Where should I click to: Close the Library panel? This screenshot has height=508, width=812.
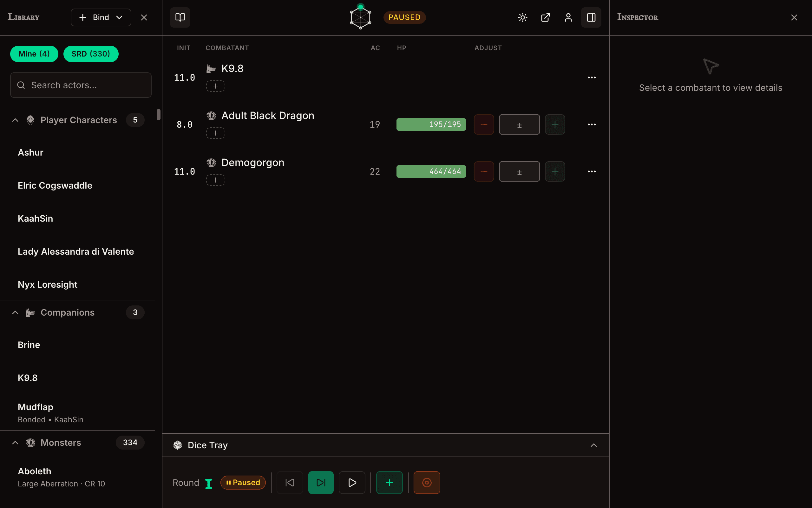[x=144, y=17]
